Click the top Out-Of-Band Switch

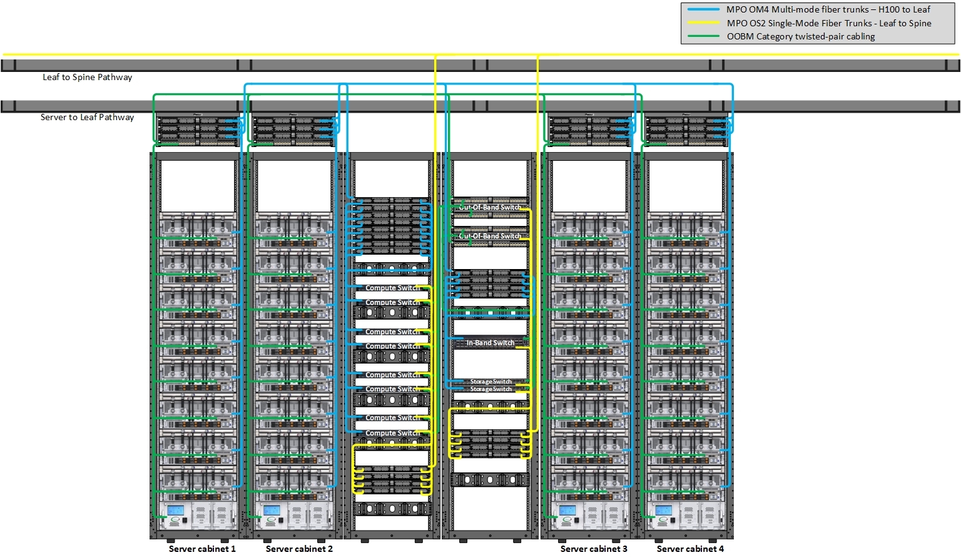point(491,206)
